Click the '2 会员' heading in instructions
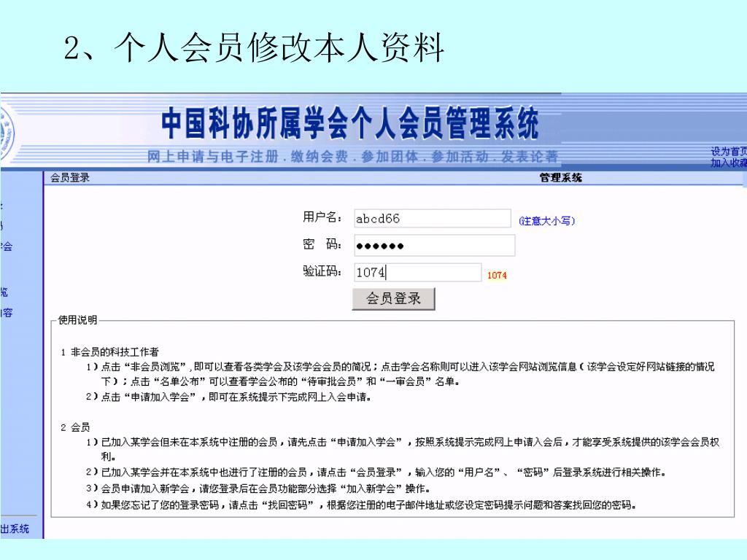 click(x=75, y=427)
